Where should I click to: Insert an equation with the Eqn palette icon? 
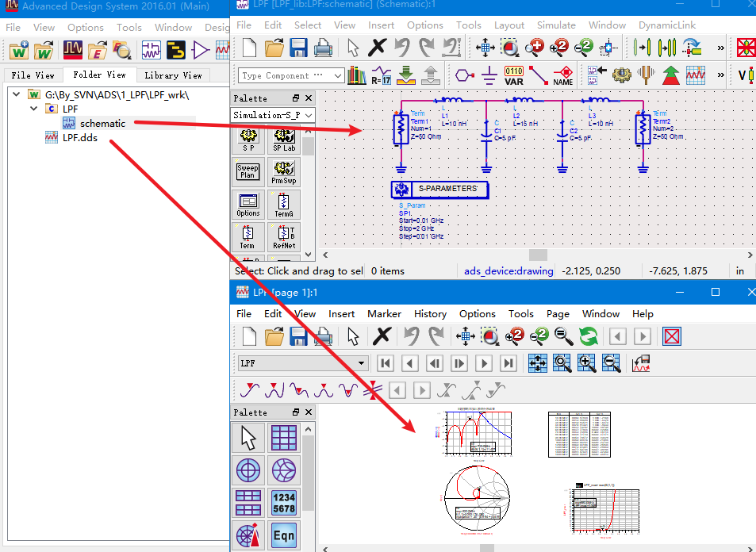click(x=284, y=535)
